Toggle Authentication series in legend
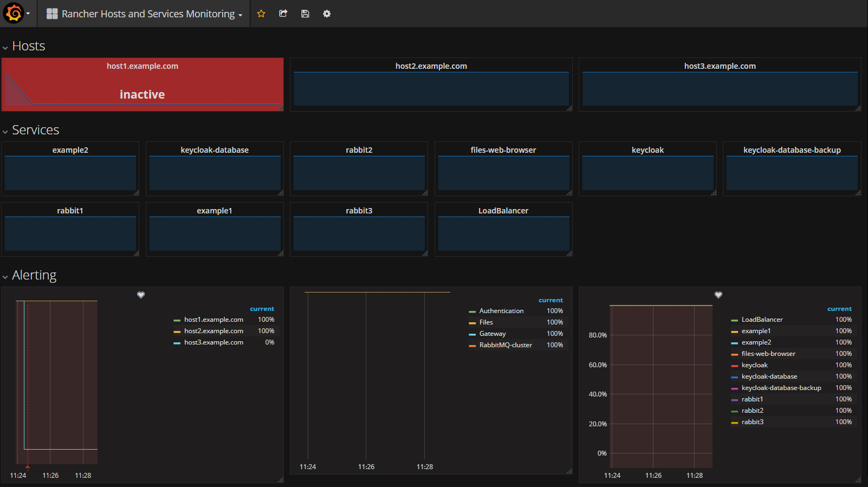 point(501,311)
